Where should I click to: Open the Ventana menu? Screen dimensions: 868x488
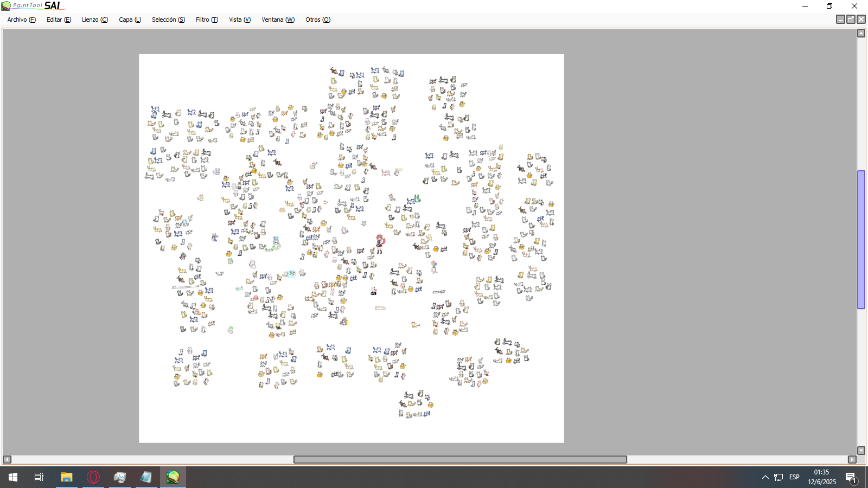[x=278, y=20]
